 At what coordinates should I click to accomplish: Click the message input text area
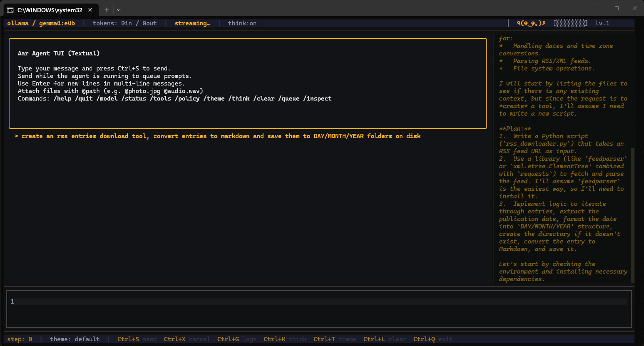[x=319, y=309]
